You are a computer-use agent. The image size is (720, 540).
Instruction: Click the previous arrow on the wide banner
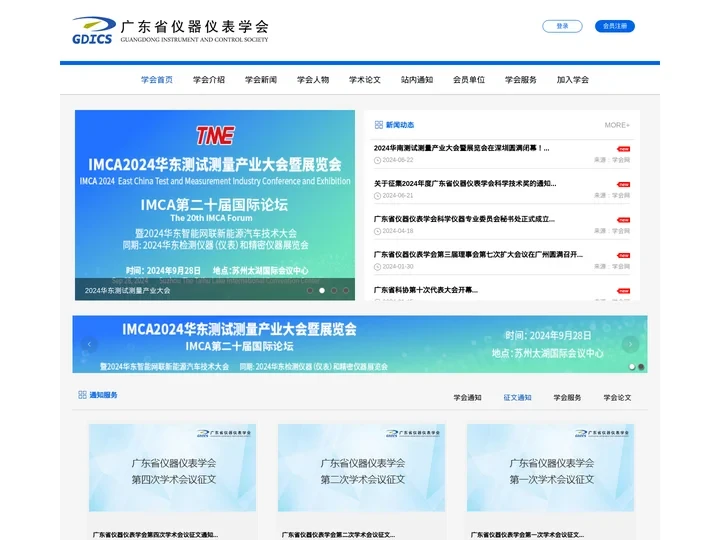(x=89, y=344)
